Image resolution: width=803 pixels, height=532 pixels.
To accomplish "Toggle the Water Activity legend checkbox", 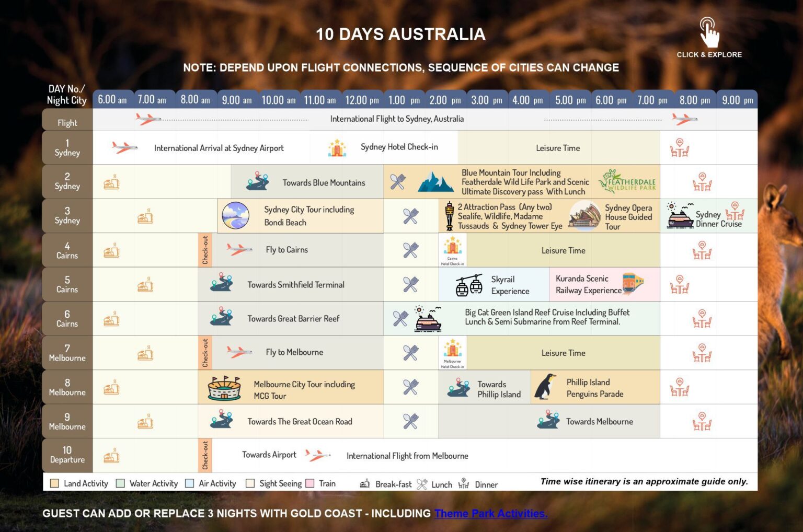I will tap(121, 483).
